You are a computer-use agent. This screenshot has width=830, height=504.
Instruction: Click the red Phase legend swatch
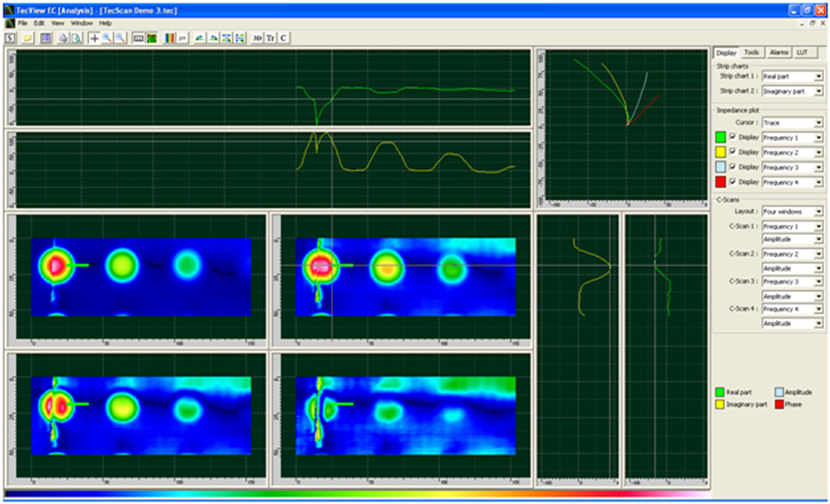(x=779, y=404)
